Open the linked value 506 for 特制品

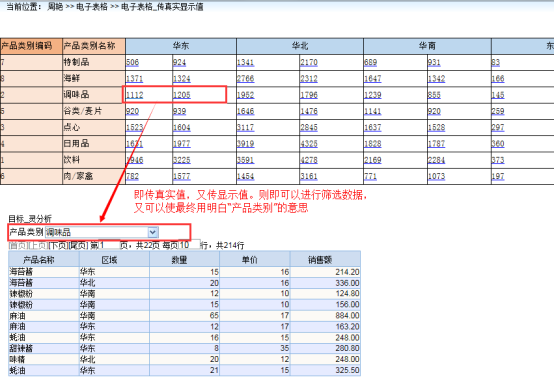point(132,63)
